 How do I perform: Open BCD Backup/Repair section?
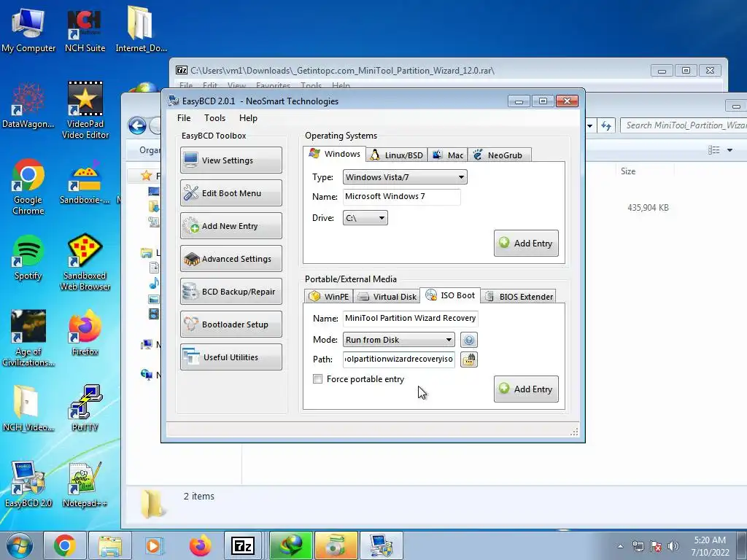[x=231, y=292]
